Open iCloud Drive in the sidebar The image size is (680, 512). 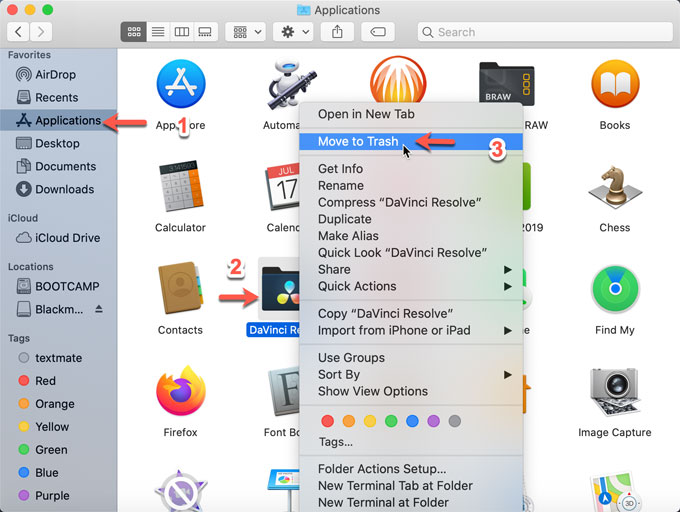pyautogui.click(x=58, y=238)
